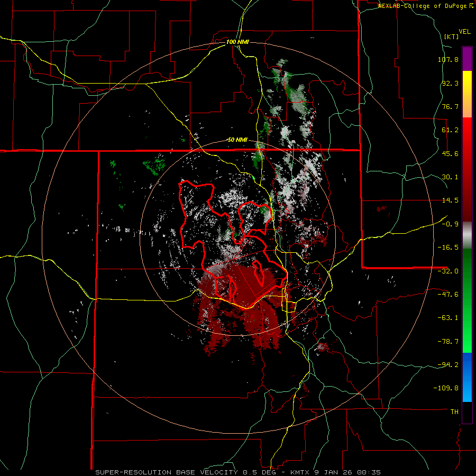Click the VEL legend title
The width and height of the screenshot is (476, 476).
465,32
